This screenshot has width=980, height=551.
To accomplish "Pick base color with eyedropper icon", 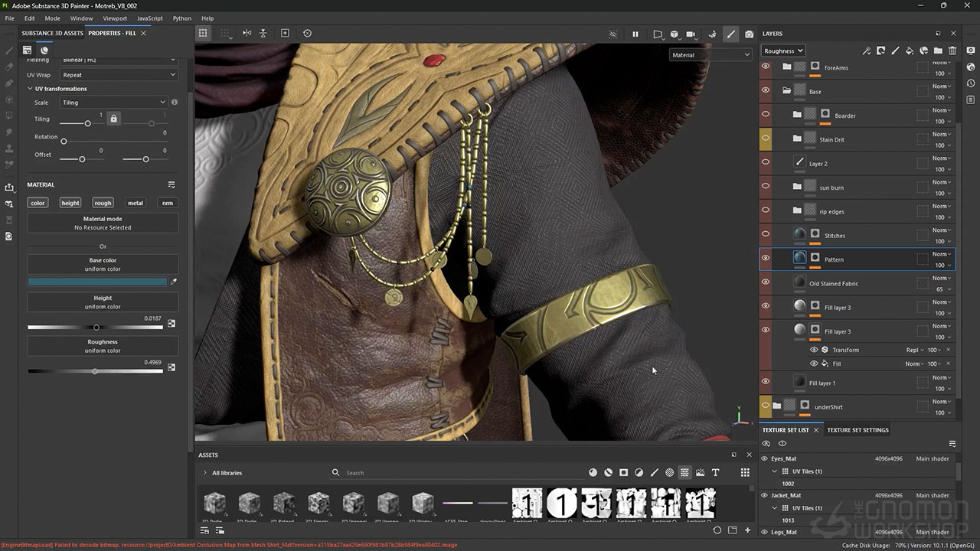I will (x=173, y=282).
